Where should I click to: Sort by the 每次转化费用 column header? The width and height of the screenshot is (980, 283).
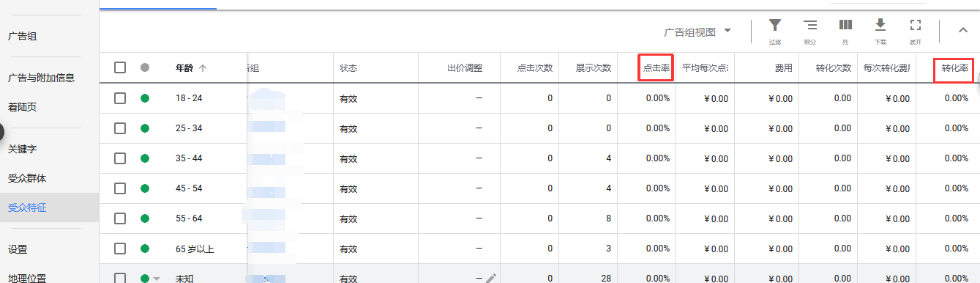(887, 68)
